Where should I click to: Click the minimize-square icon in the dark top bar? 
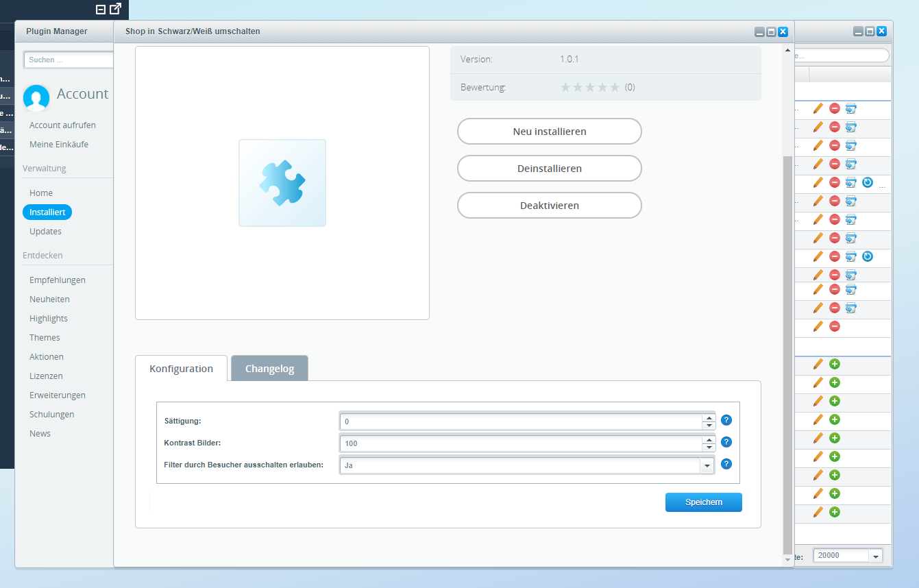coord(101,10)
